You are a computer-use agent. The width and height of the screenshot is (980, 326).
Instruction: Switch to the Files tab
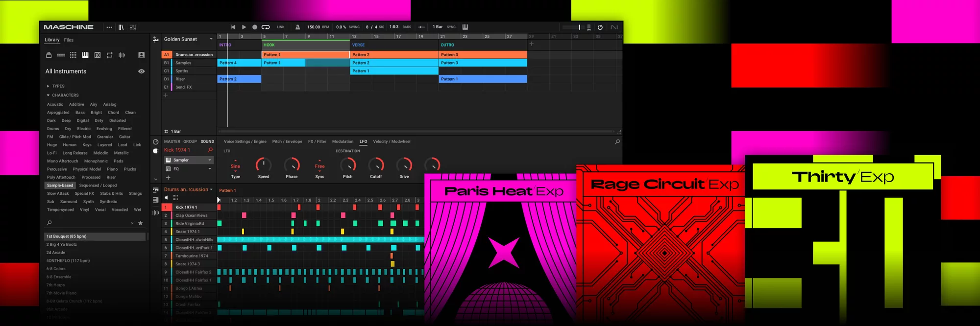coord(69,40)
